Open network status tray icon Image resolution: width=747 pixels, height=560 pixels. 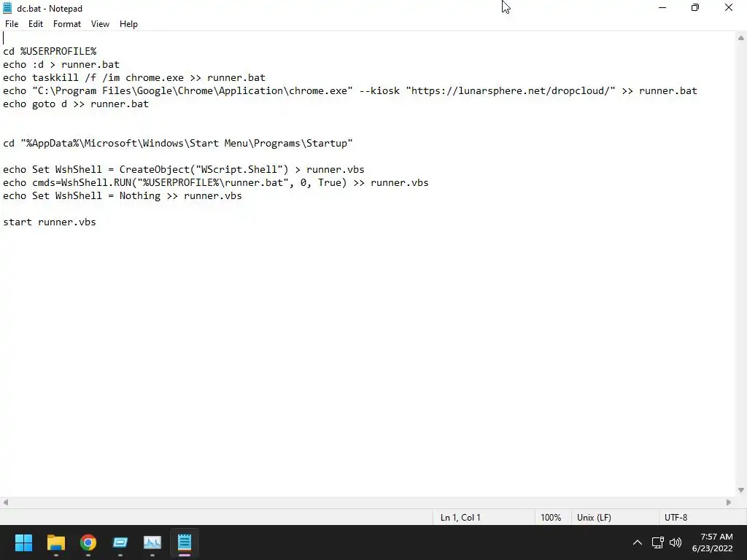(x=657, y=542)
